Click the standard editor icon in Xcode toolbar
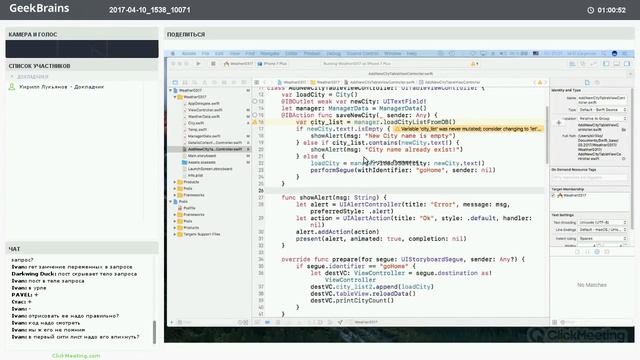 pos(572,64)
